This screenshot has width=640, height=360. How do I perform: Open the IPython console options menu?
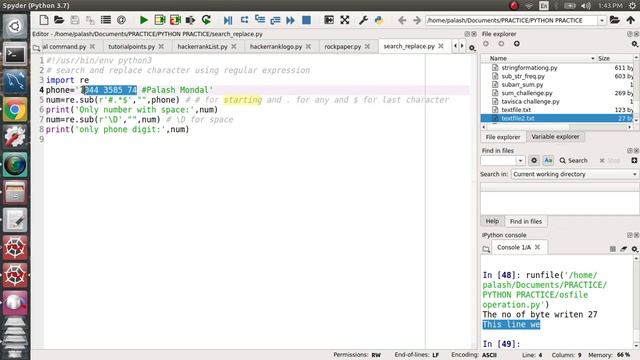[635, 249]
